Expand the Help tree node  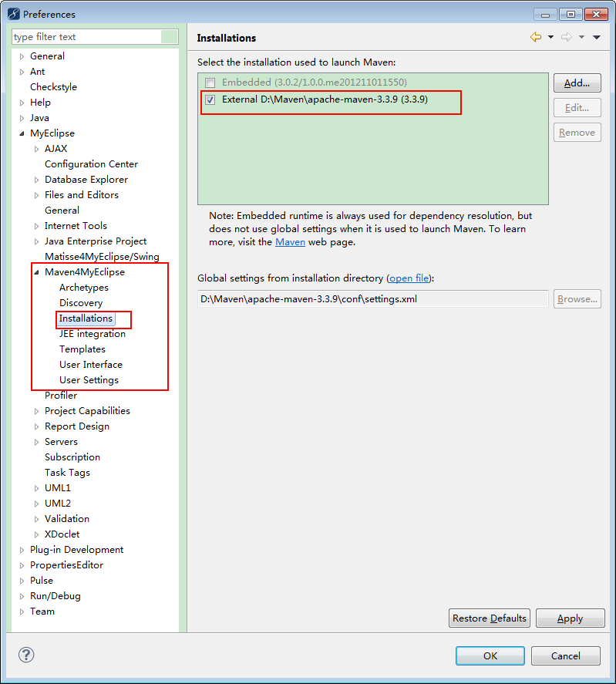[x=22, y=103]
